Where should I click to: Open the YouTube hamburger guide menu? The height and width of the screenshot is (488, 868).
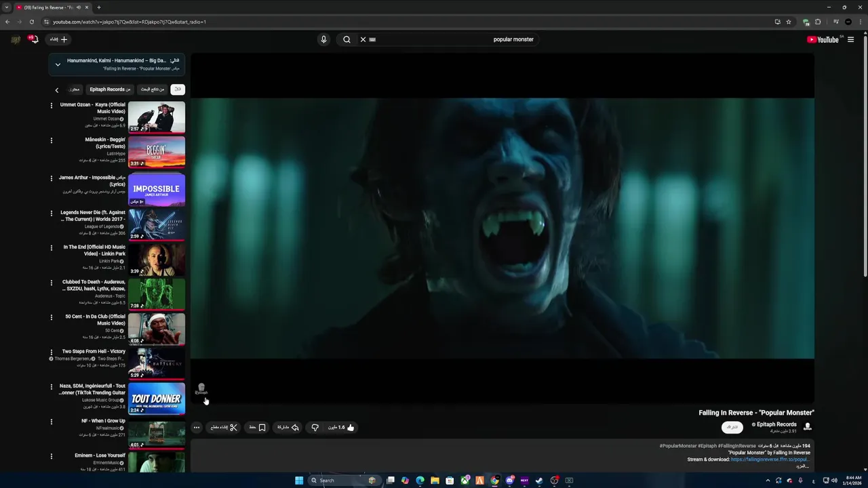(x=850, y=39)
